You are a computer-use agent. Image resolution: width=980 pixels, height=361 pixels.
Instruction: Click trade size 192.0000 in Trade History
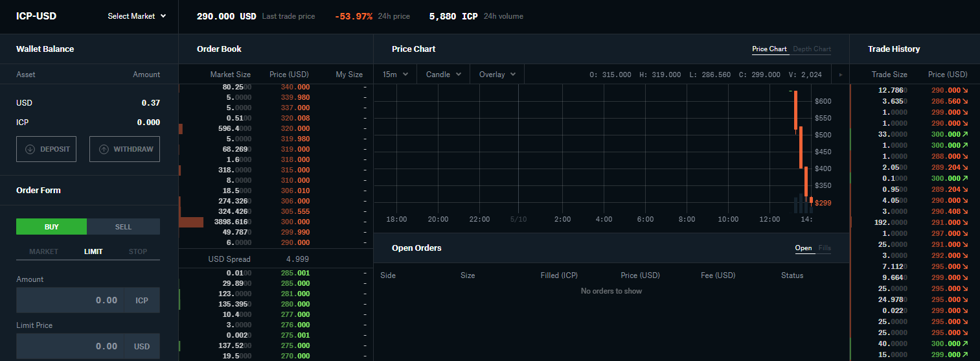pyautogui.click(x=891, y=222)
